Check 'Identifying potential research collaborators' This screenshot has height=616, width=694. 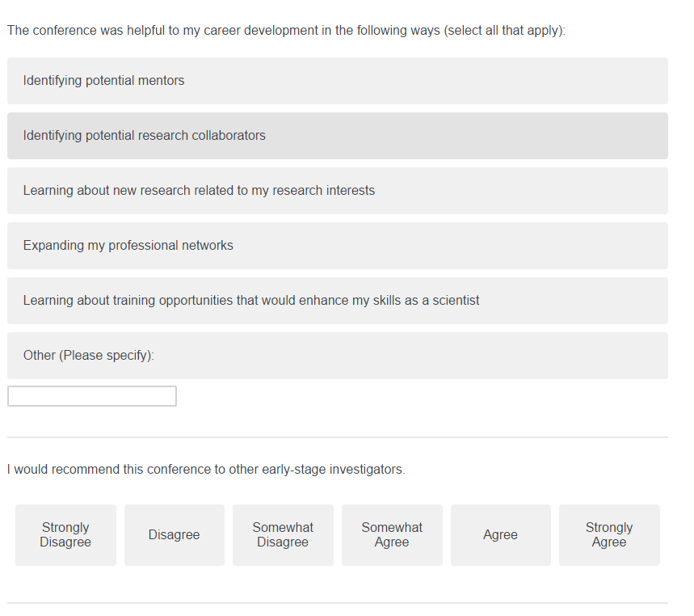point(337,136)
